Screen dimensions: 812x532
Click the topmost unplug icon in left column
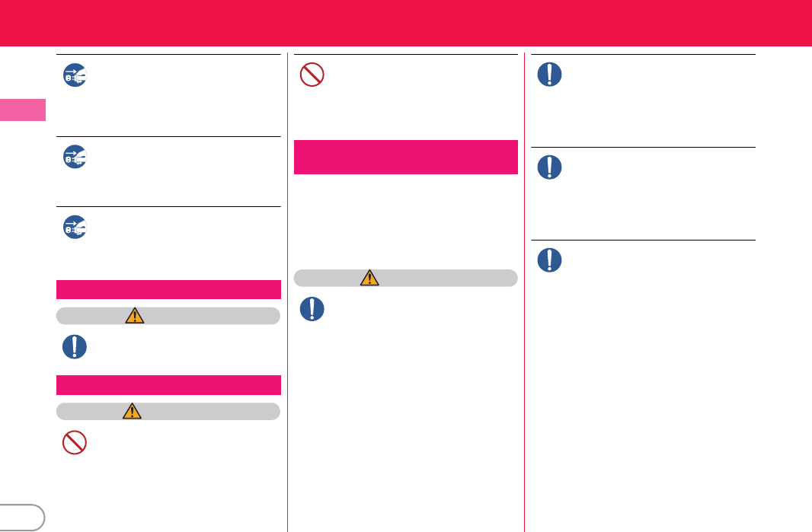(75, 74)
